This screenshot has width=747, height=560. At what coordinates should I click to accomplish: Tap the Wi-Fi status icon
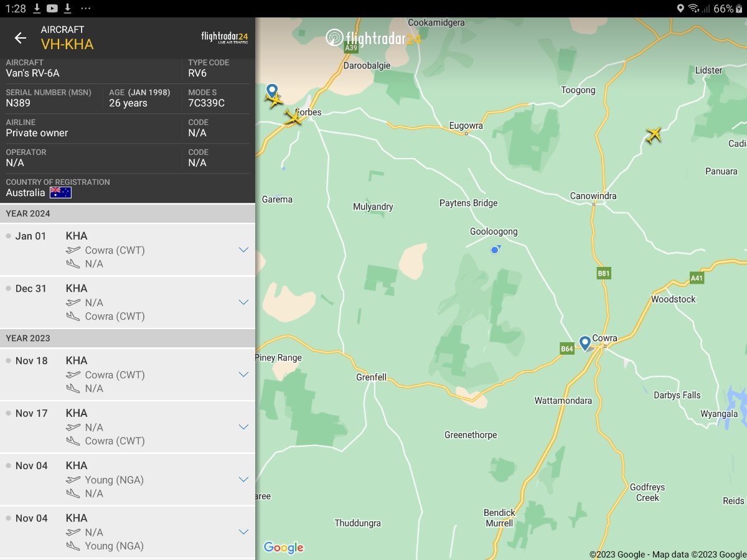693,9
